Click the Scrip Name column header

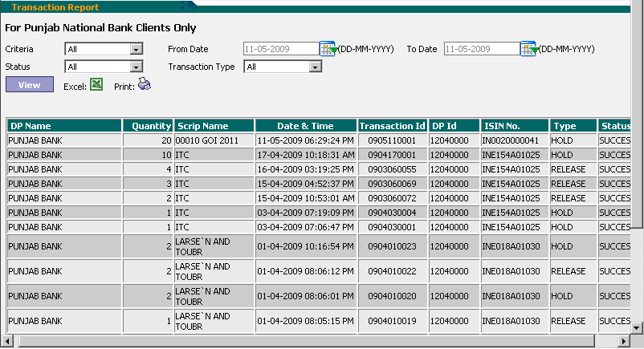[x=214, y=126]
